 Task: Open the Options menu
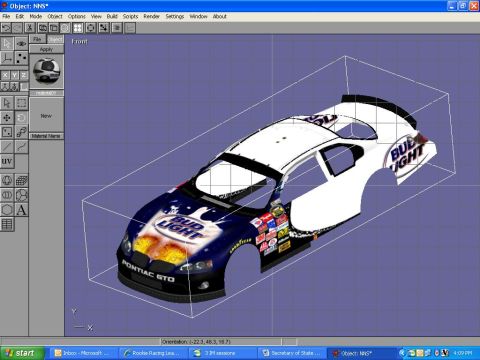point(77,16)
